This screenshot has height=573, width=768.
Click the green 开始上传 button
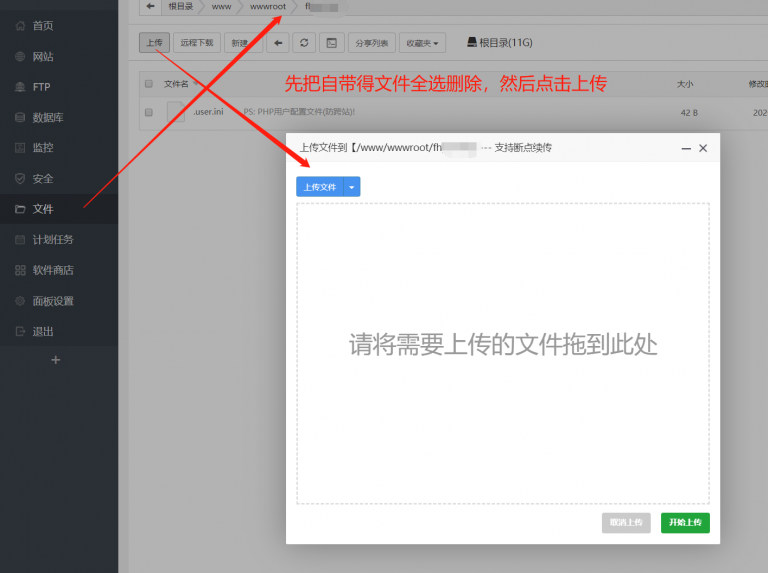pyautogui.click(x=685, y=523)
